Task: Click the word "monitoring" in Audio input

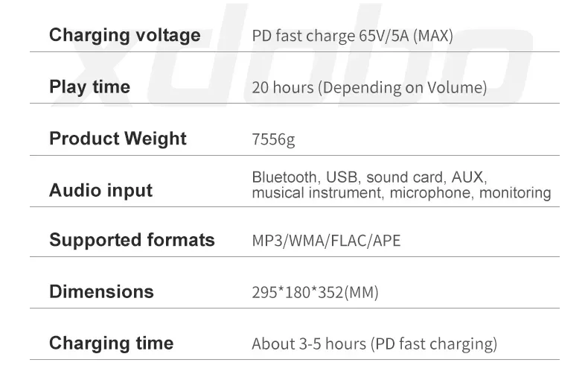Action: [x=515, y=193]
